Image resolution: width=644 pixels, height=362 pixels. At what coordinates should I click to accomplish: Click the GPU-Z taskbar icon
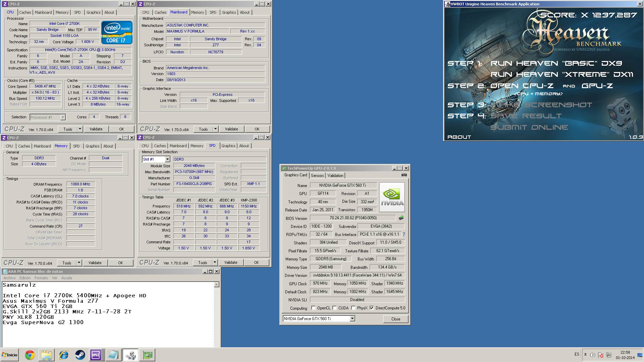tap(147, 355)
